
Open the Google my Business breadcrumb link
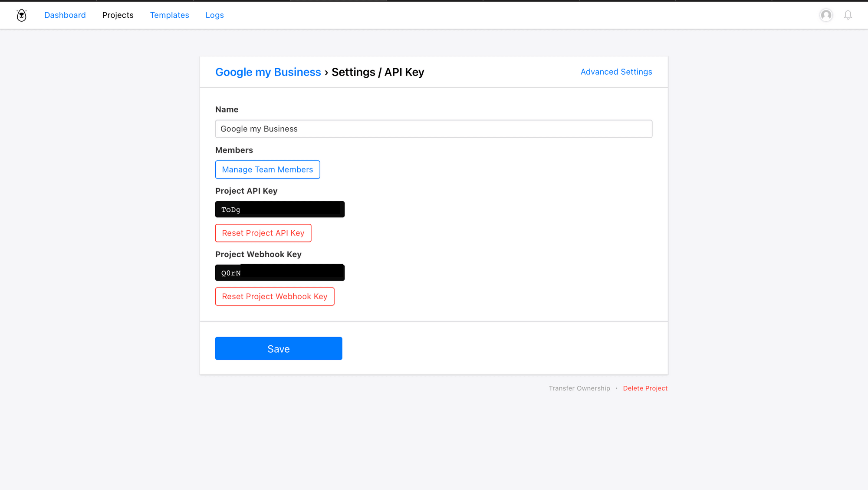click(x=268, y=72)
